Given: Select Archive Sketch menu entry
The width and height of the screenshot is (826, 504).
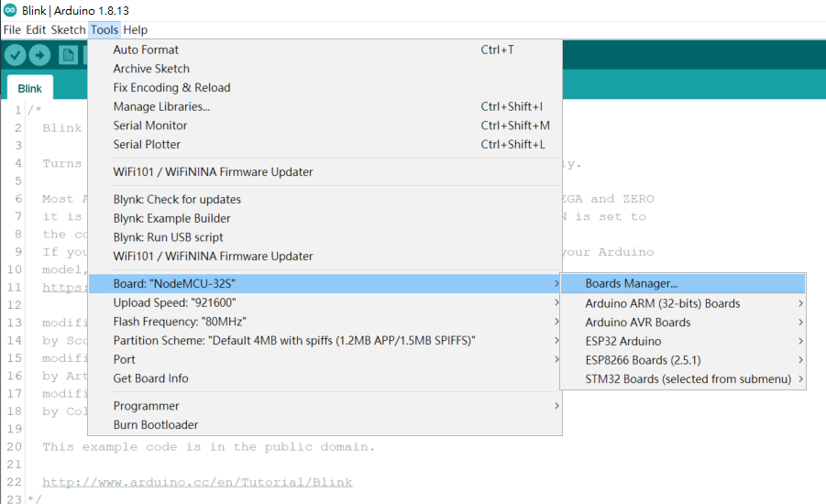Looking at the screenshot, I should (325, 69).
